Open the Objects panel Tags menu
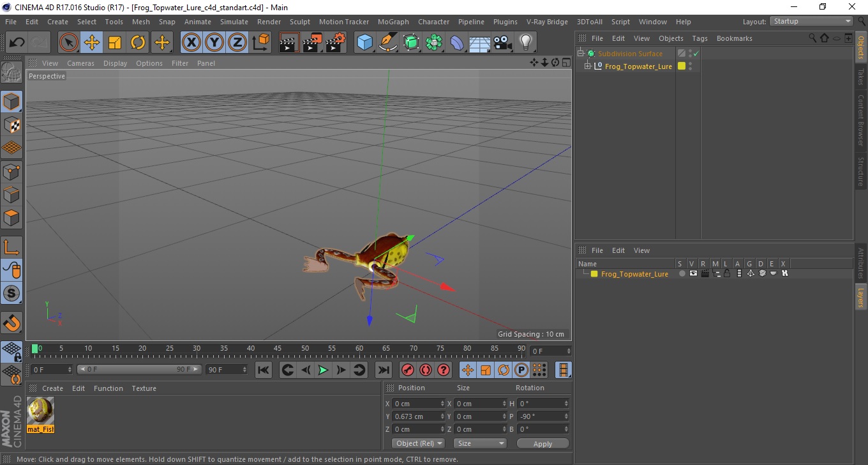Image resolution: width=868 pixels, height=465 pixels. click(700, 38)
